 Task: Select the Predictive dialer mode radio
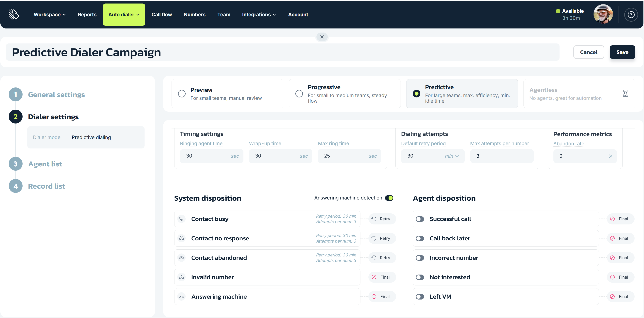click(x=416, y=94)
